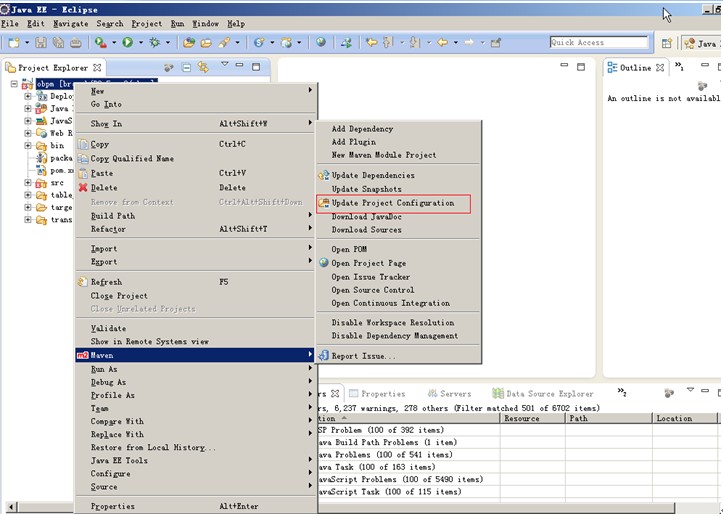Expand the Web R tree node
The image size is (723, 516).
tap(28, 133)
